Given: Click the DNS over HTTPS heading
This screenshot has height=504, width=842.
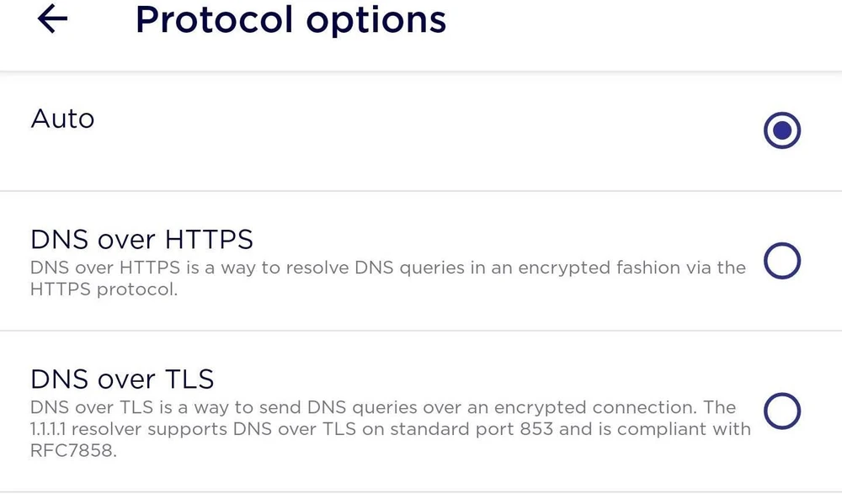Looking at the screenshot, I should (x=141, y=240).
